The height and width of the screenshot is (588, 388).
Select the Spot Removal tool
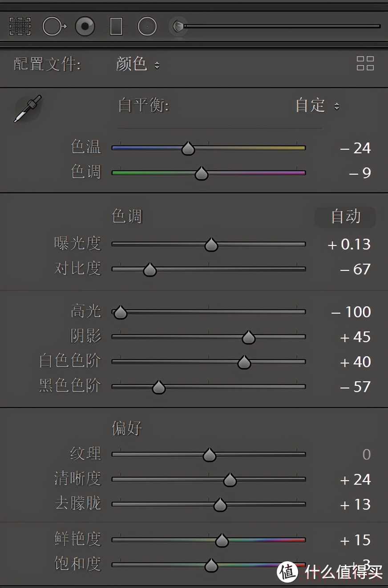coord(54,27)
